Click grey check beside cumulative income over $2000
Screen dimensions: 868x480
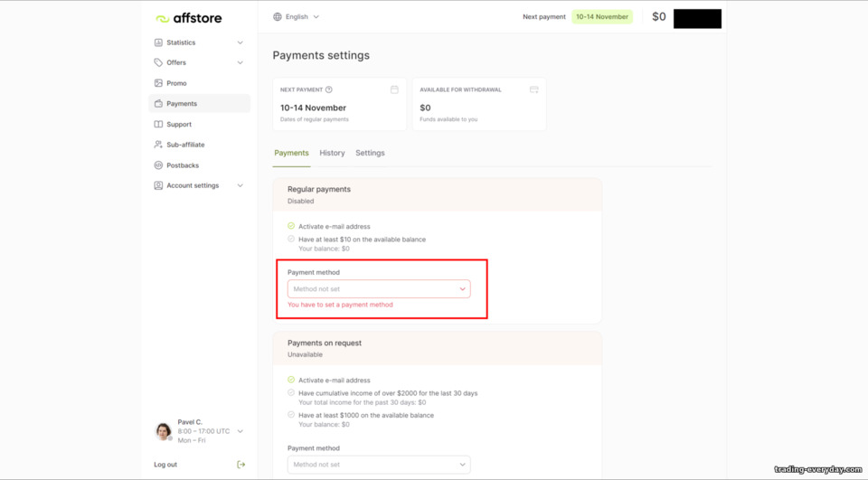[x=291, y=393]
